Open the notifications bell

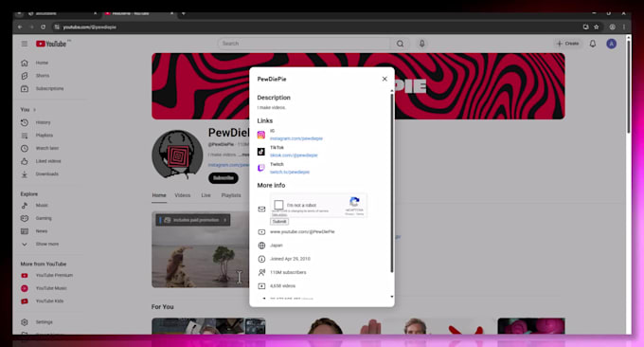[593, 44]
